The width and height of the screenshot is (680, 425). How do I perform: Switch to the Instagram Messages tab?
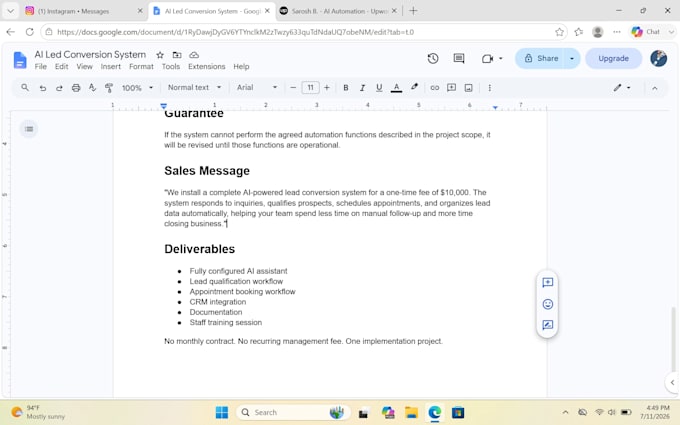84,11
